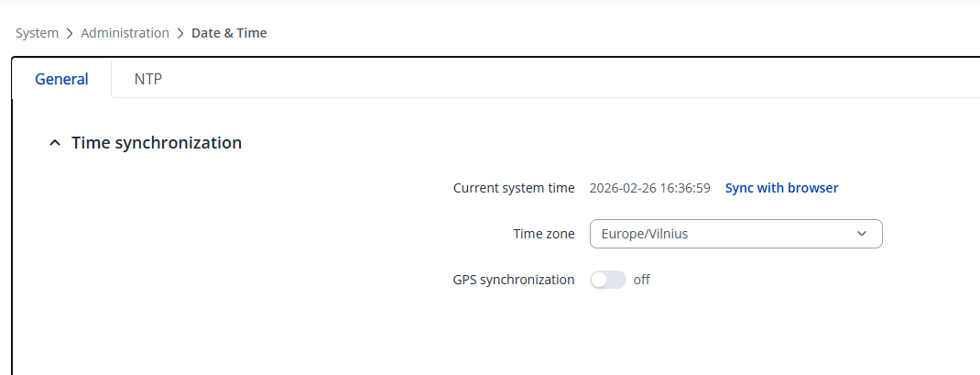Collapse section via Time synchronization heading

[x=157, y=143]
